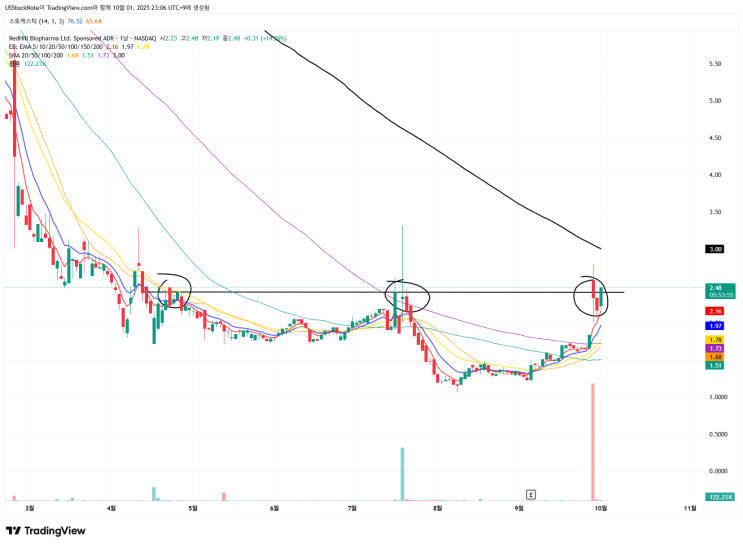This screenshot has width=743, height=546.
Task: Click the 4.00 price axis label
Action: (715, 174)
